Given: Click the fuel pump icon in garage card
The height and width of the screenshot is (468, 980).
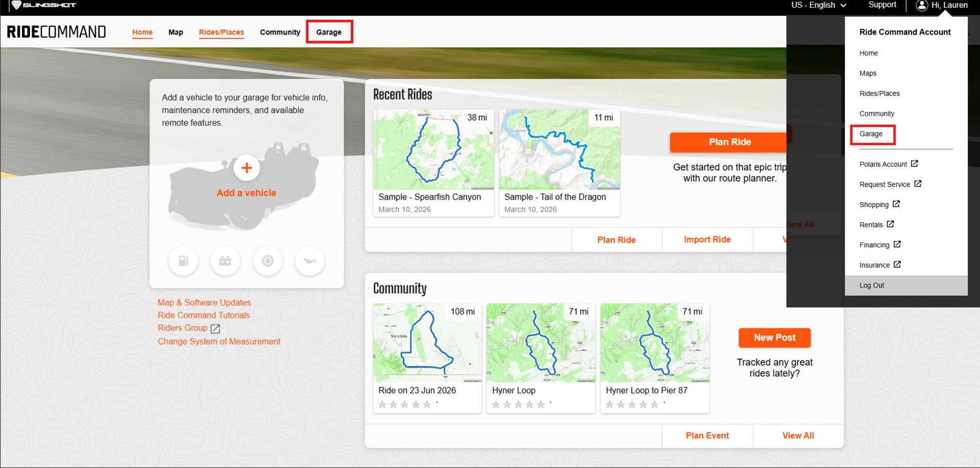Looking at the screenshot, I should [183, 261].
